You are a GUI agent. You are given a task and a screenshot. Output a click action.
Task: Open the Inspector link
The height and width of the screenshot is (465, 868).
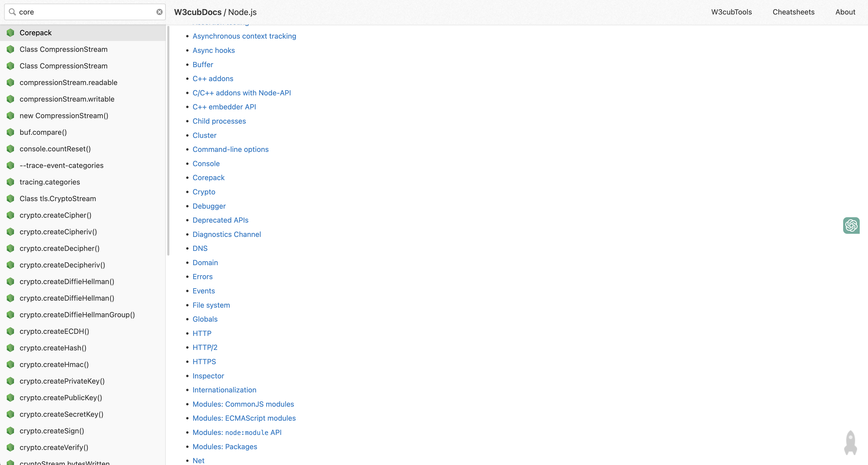coord(208,376)
